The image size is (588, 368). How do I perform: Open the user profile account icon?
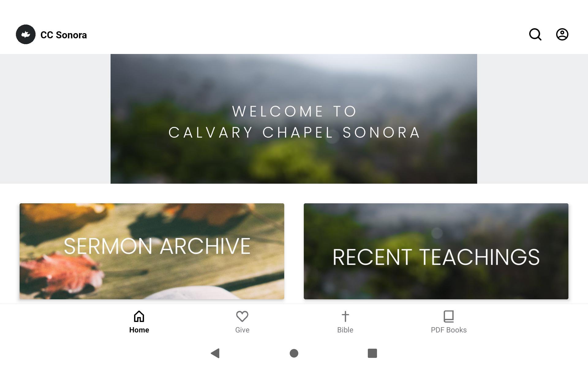tap(562, 34)
